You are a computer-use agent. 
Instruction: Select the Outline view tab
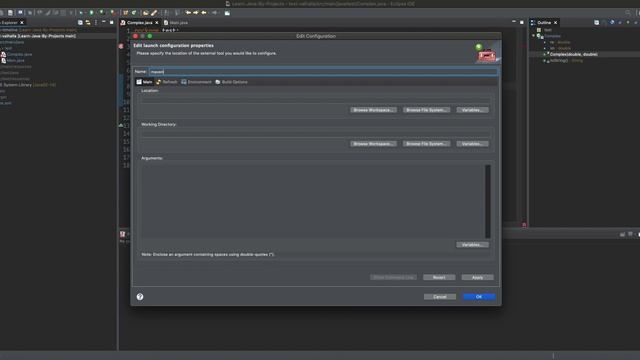coord(544,22)
